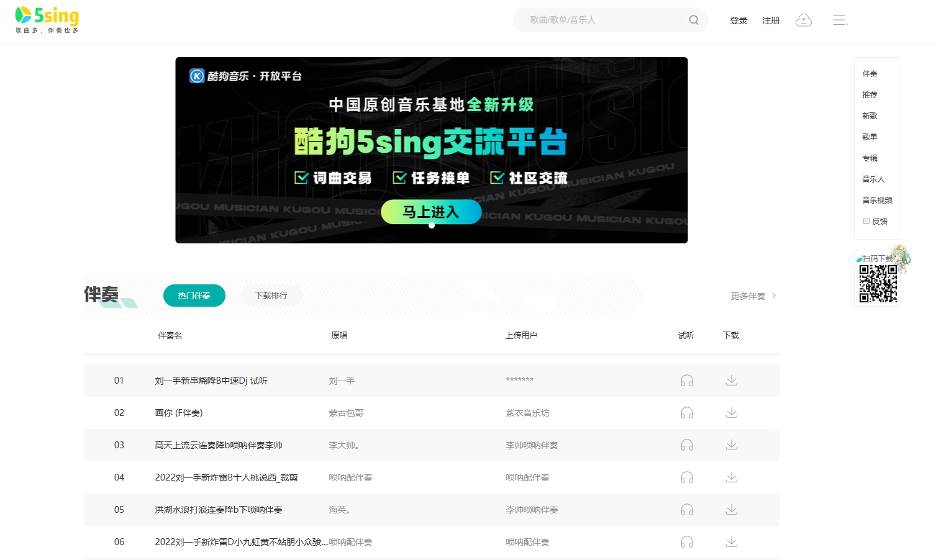936x560 pixels.
Task: Preview 洪湖水浪打浪连奏降b下唢呐伴奏 with headphone icon
Action: pyautogui.click(x=686, y=509)
